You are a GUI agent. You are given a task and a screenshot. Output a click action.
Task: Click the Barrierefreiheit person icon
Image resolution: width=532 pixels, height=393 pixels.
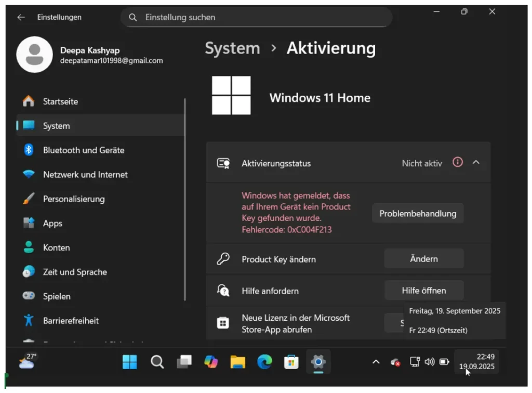pos(29,320)
